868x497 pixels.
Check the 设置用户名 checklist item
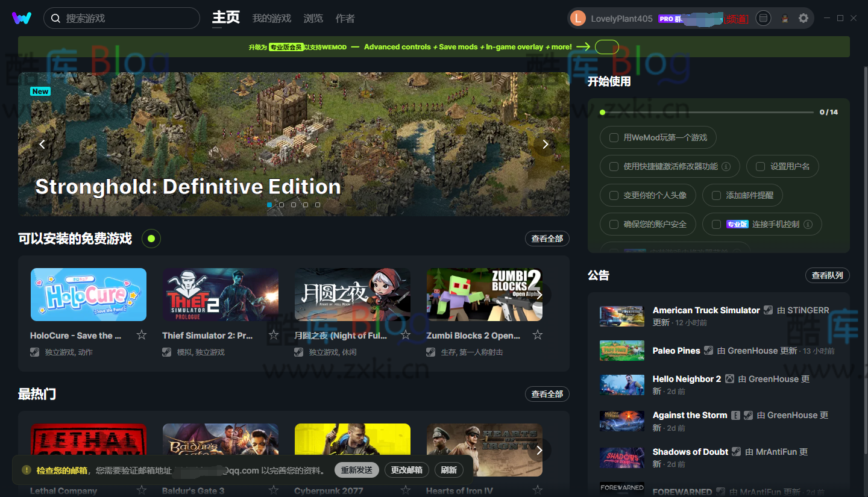coord(761,166)
